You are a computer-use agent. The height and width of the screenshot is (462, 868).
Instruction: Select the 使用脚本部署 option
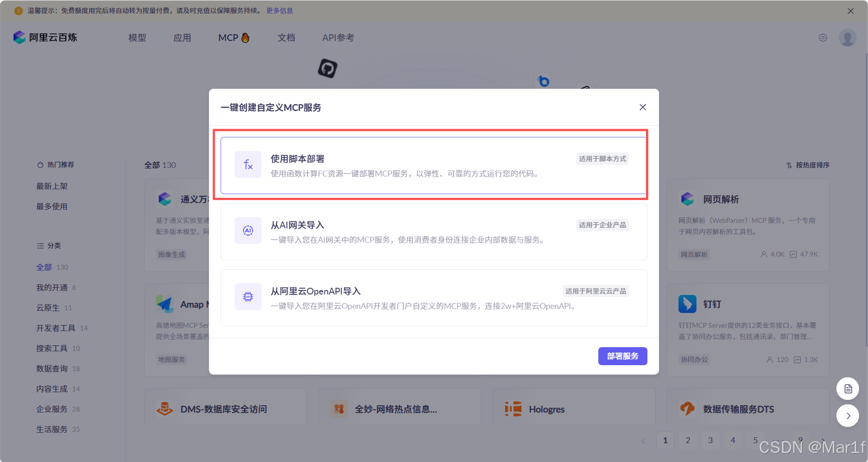pyautogui.click(x=434, y=165)
